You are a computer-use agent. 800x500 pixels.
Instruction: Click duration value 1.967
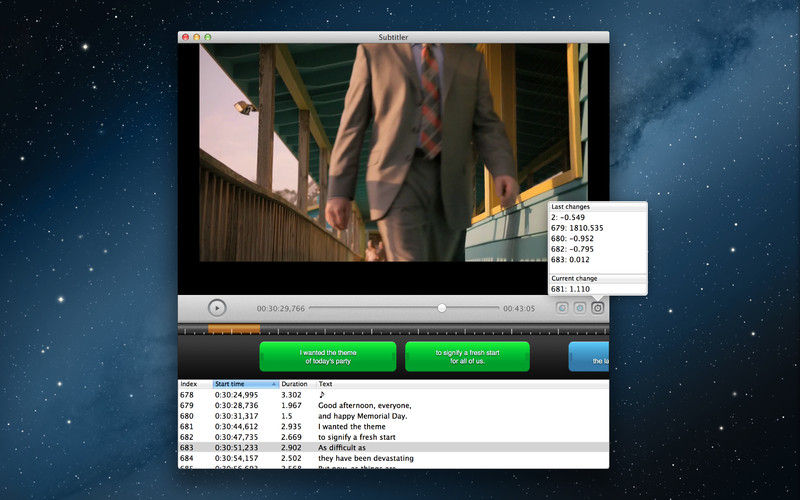(x=291, y=406)
